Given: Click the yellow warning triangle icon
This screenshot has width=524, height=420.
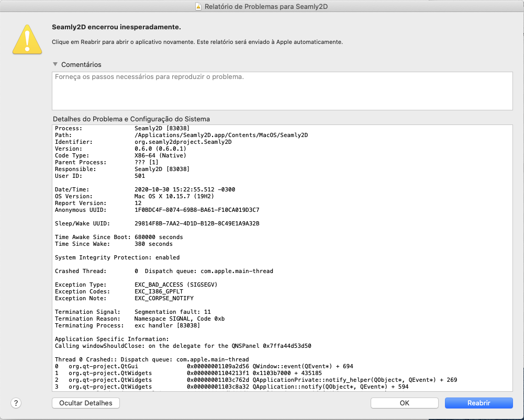Looking at the screenshot, I should click(28, 39).
